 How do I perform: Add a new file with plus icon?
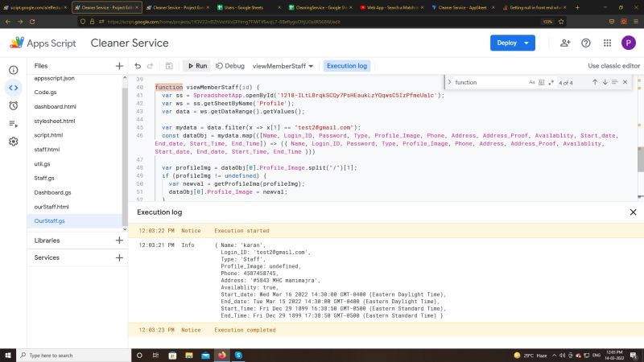[119, 66]
